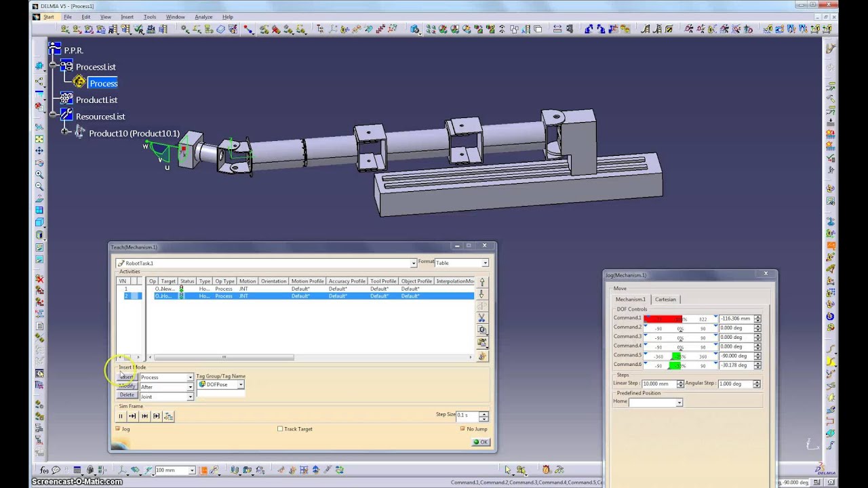Viewport: 868px width, 488px height.
Task: Open the Process insert mode dropdown
Action: tap(191, 378)
